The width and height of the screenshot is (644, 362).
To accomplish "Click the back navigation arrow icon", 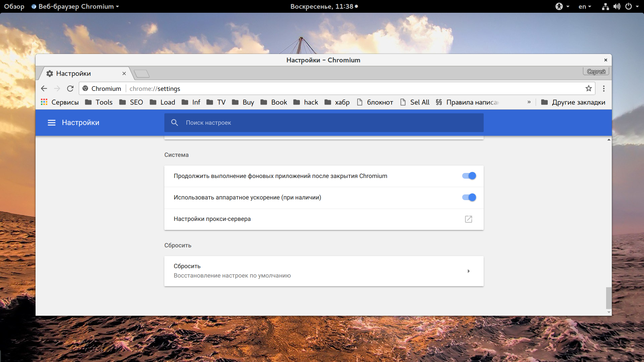I will click(44, 88).
